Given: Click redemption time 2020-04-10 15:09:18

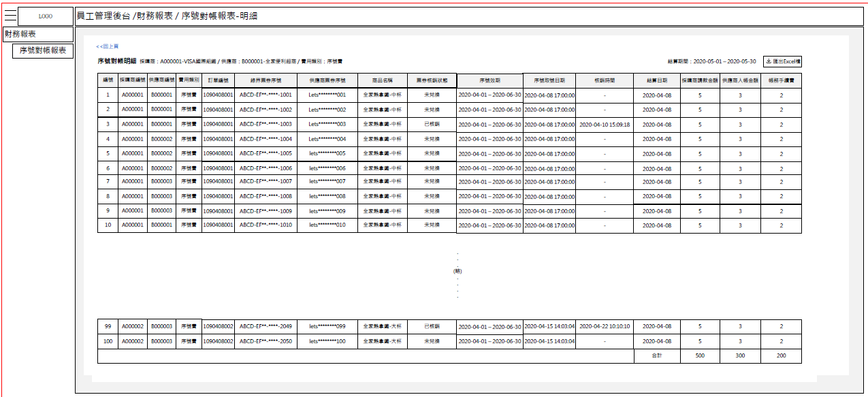Looking at the screenshot, I should click(x=605, y=125).
